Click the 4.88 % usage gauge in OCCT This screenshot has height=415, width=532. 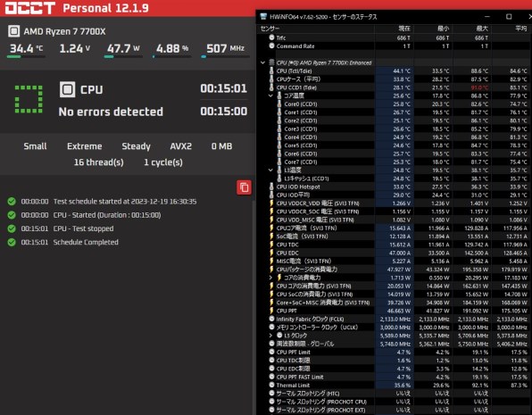click(172, 50)
